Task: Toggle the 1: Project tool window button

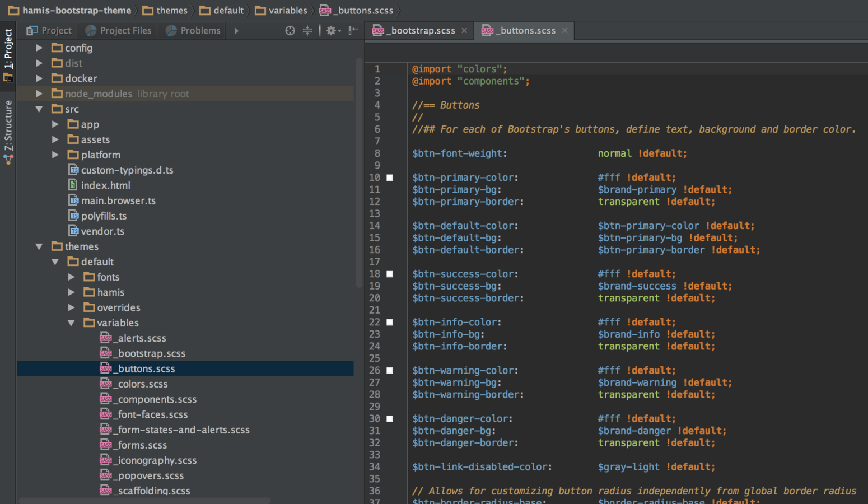Action: [x=8, y=55]
